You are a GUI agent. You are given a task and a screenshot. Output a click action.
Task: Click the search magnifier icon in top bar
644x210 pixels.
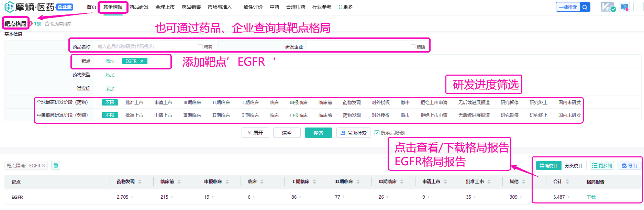585,7
